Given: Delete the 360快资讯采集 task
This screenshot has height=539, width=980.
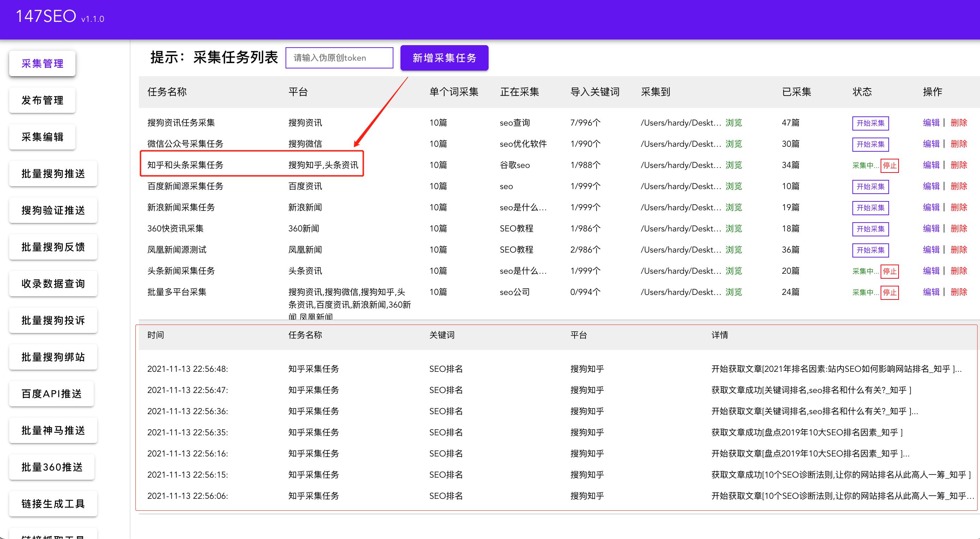Looking at the screenshot, I should click(x=959, y=228).
